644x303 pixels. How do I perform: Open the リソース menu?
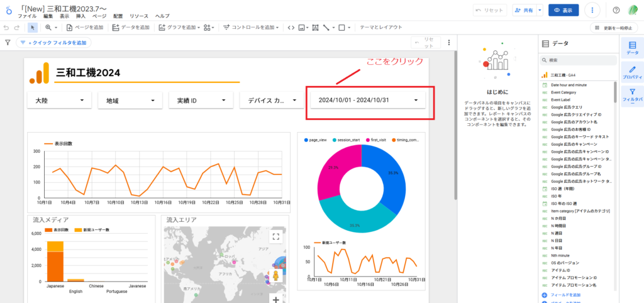tap(138, 16)
